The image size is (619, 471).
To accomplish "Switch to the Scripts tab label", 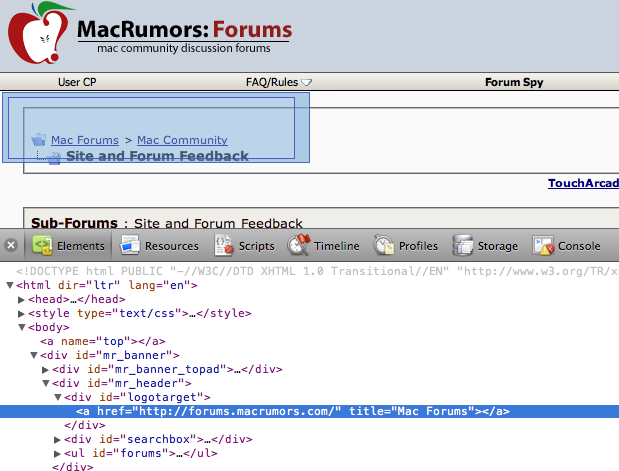I will point(257,246).
